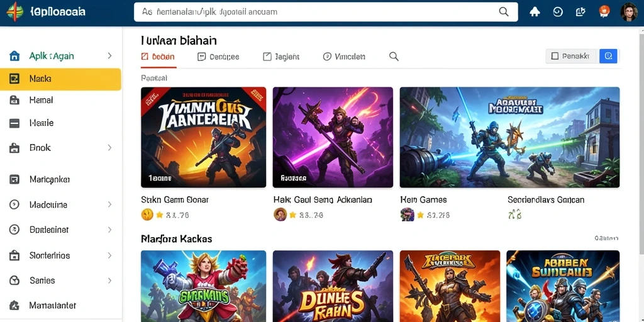Image resolution: width=644 pixels, height=322 pixels.
Task: Click the icon beside Slonterlrios in sidebar
Action: point(14,255)
